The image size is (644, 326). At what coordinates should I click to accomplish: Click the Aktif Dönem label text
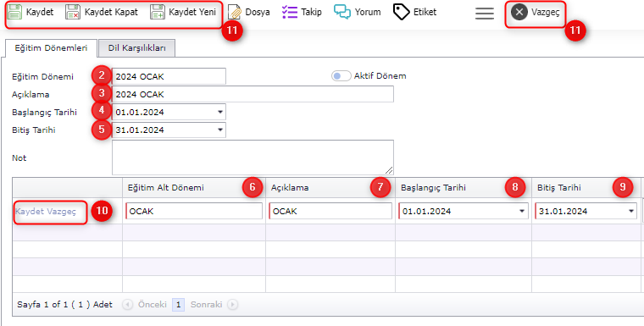point(380,76)
